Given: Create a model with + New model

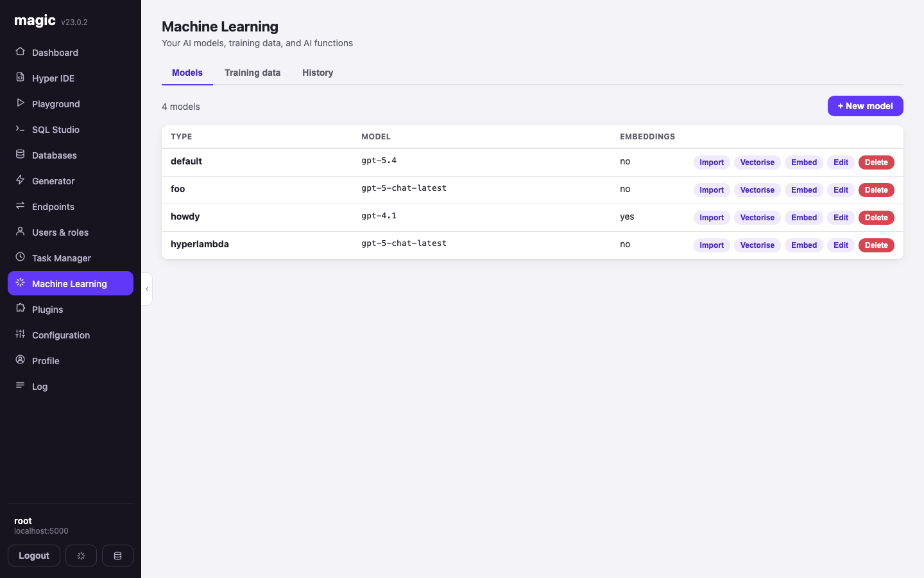Looking at the screenshot, I should [866, 106].
